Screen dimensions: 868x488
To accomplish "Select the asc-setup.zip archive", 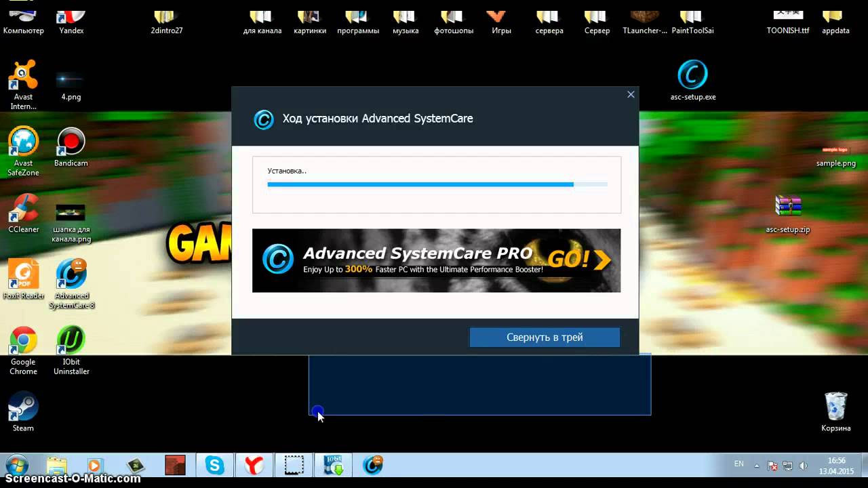I will click(x=788, y=214).
